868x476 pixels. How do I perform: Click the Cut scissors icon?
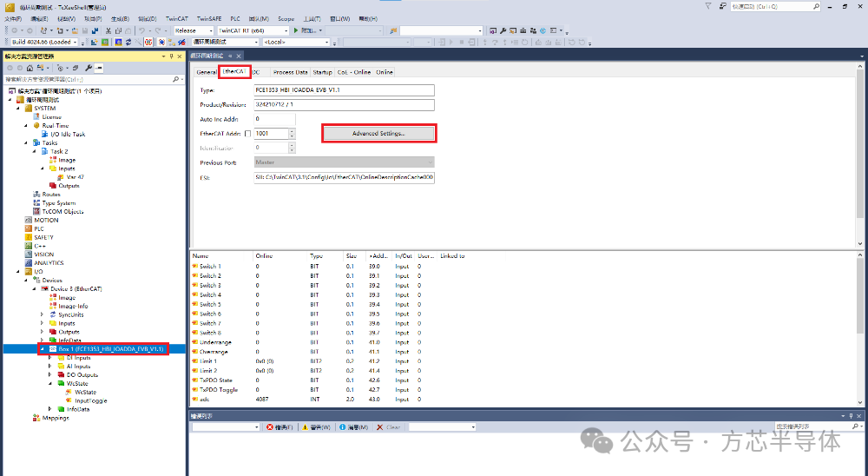108,31
